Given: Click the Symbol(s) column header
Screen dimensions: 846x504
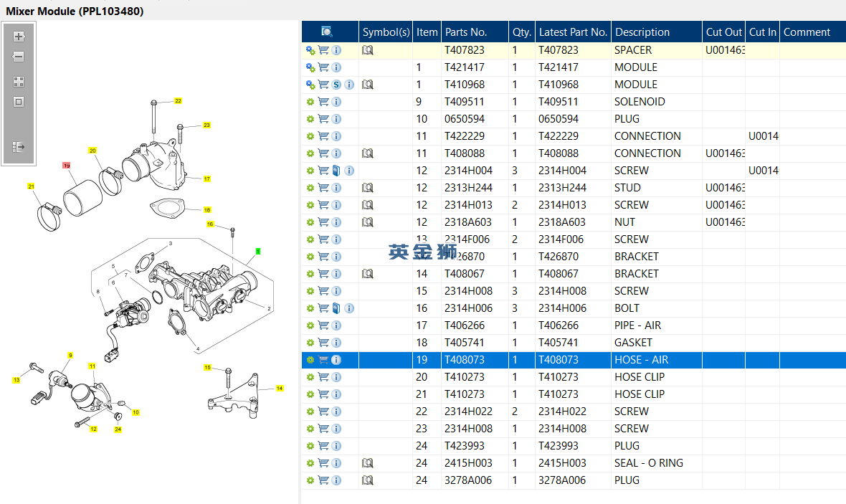Looking at the screenshot, I should point(386,32).
